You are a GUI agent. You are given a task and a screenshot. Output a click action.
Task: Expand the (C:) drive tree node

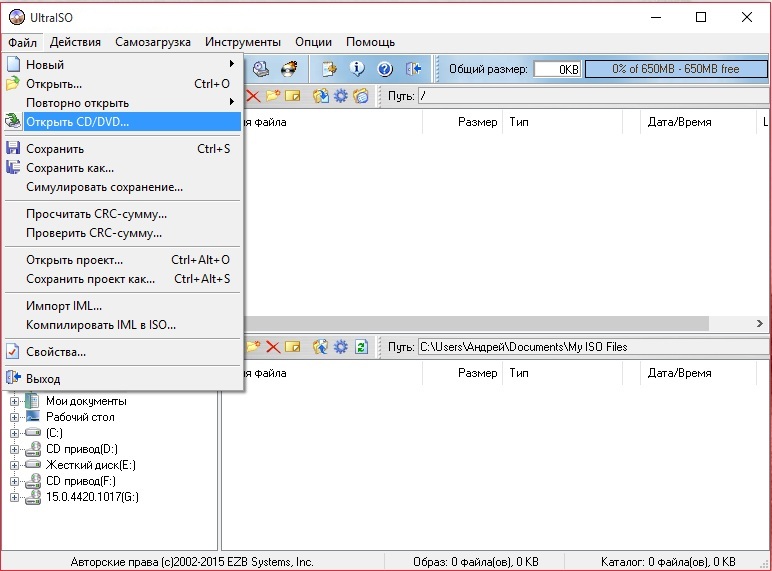point(14,433)
